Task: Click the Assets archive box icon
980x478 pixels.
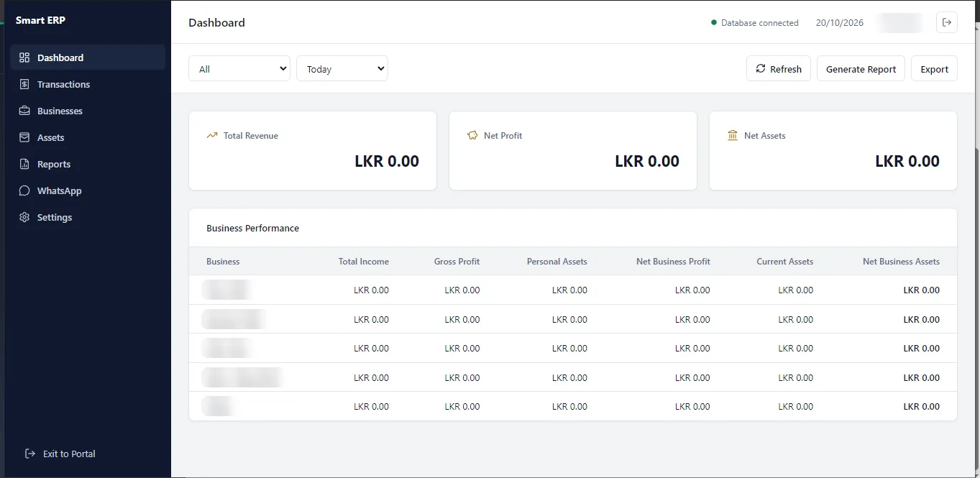Action: tap(24, 137)
